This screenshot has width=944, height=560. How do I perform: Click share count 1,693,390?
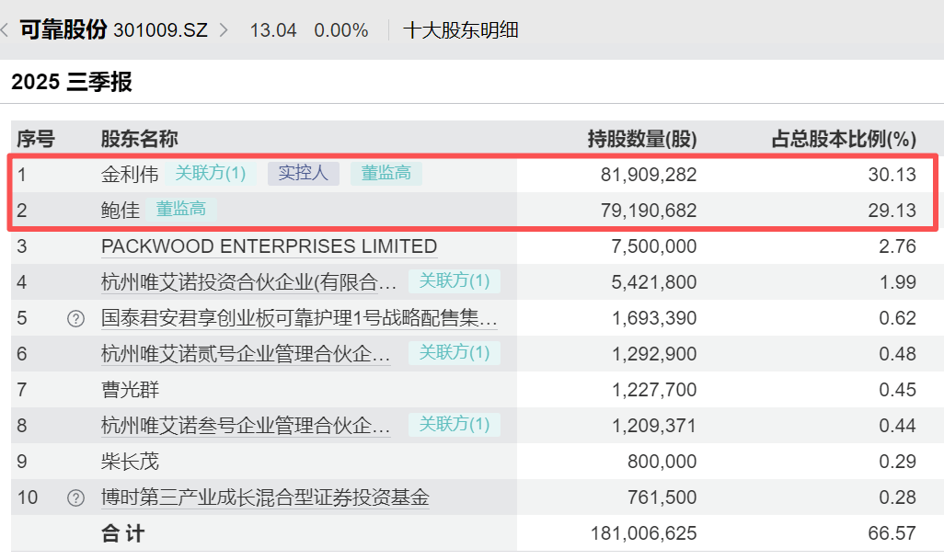[x=654, y=318]
